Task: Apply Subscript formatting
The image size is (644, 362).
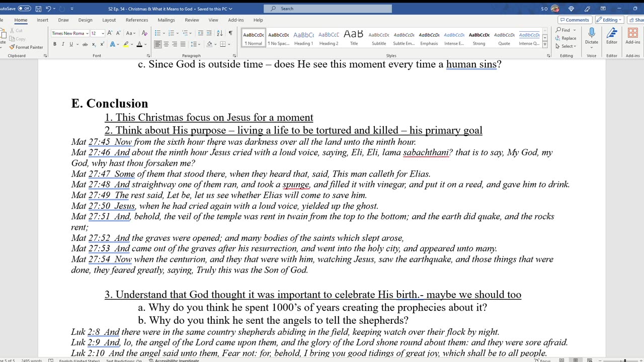Action: tap(94, 44)
